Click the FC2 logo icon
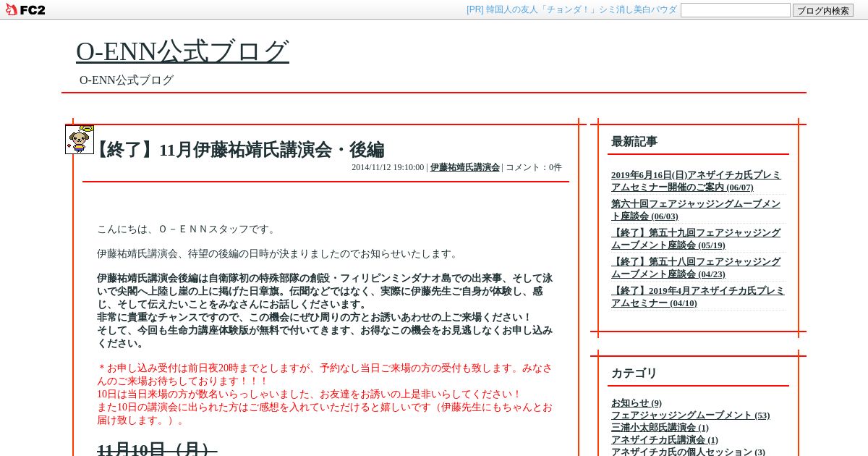 pyautogui.click(x=25, y=9)
